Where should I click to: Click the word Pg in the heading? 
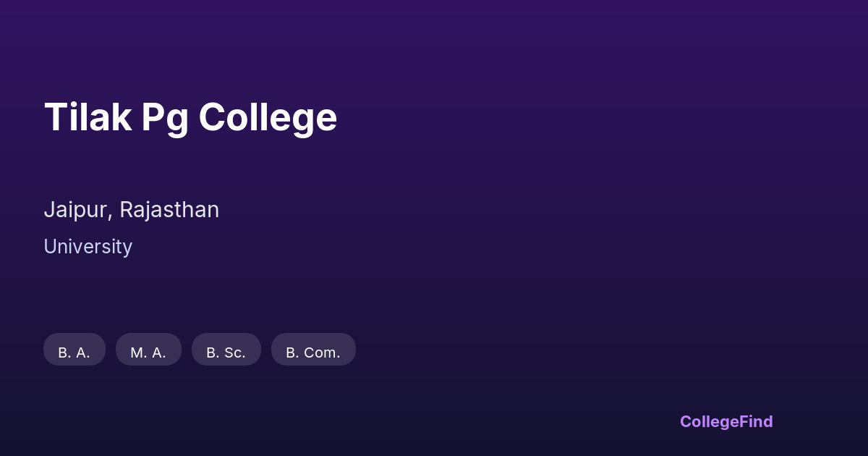[164, 119]
